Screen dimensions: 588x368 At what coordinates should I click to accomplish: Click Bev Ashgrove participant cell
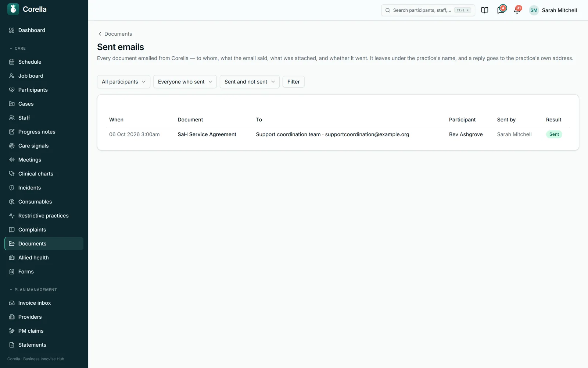[466, 134]
